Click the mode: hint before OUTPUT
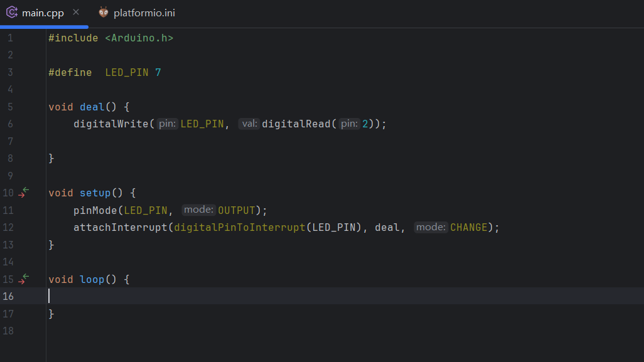The image size is (644, 362). click(x=198, y=210)
